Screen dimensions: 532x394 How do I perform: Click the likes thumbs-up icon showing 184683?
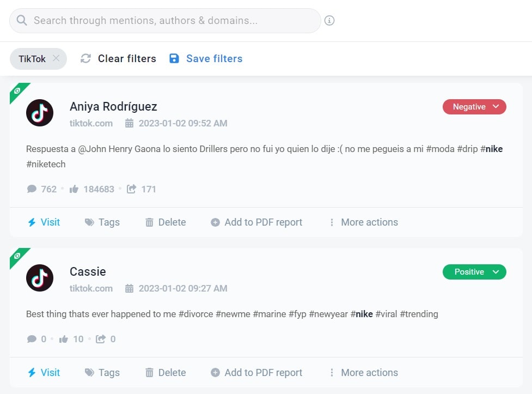tap(74, 189)
